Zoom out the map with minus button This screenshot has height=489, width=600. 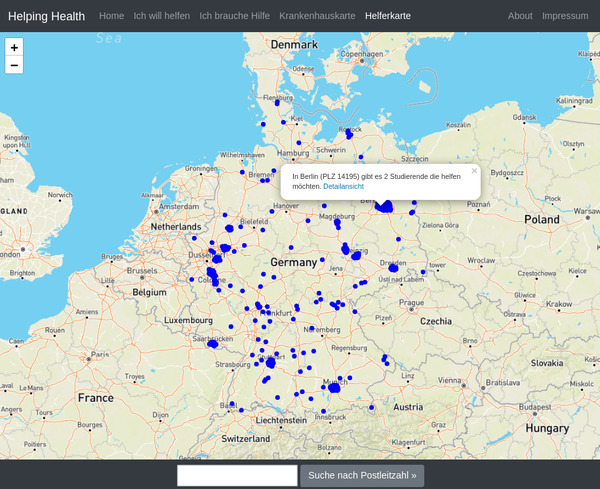click(14, 65)
